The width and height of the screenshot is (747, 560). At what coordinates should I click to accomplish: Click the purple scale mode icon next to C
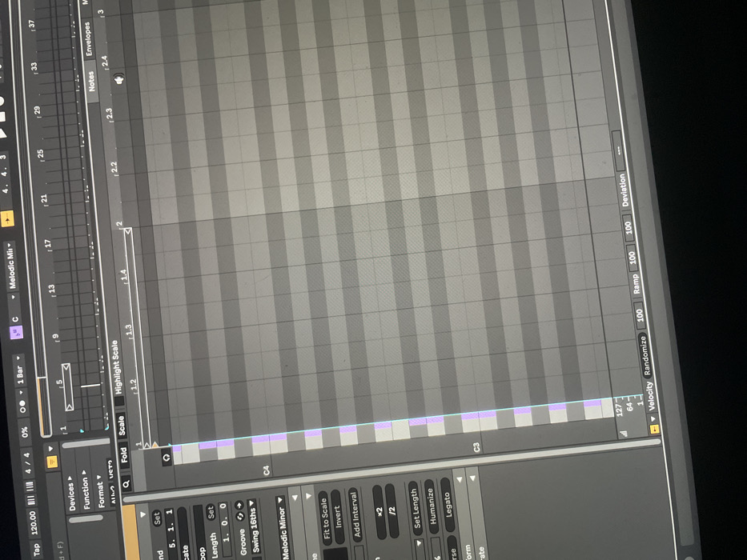[16, 332]
